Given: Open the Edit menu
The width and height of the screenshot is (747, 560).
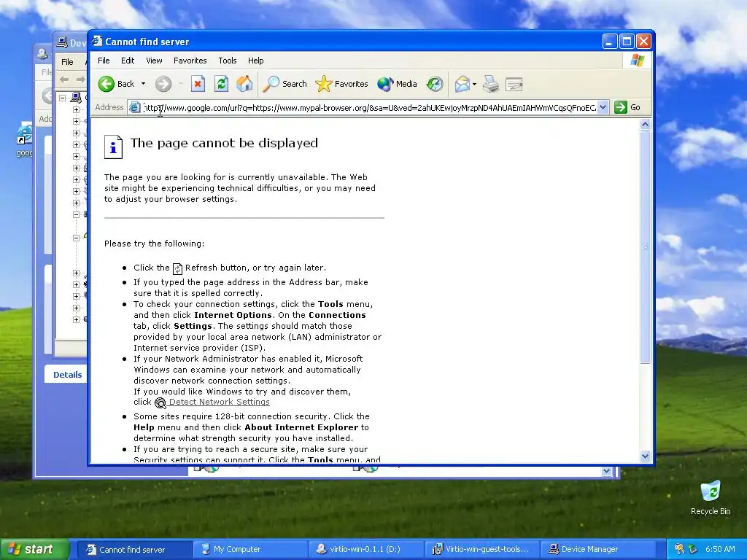Looking at the screenshot, I should [x=128, y=61].
